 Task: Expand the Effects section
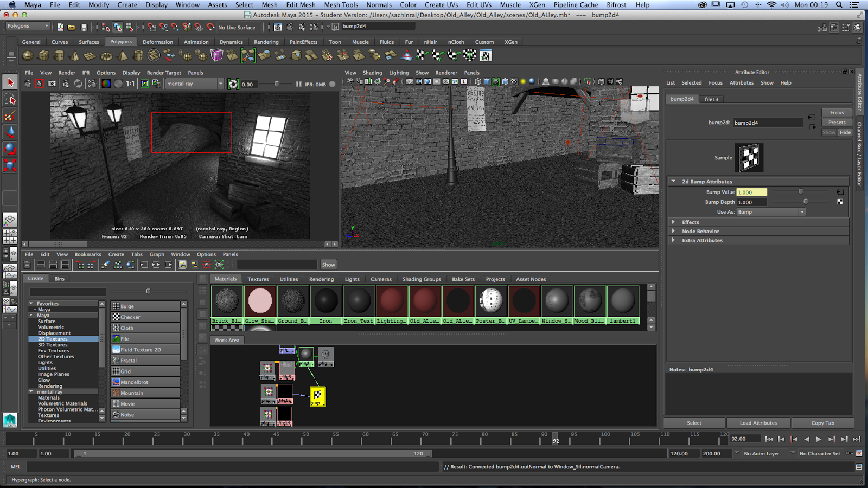[x=673, y=222]
